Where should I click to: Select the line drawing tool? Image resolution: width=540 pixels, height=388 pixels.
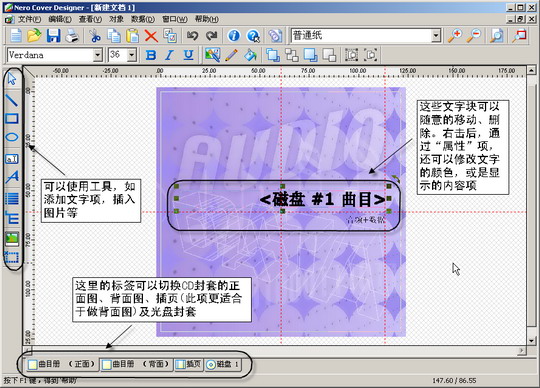click(x=12, y=100)
